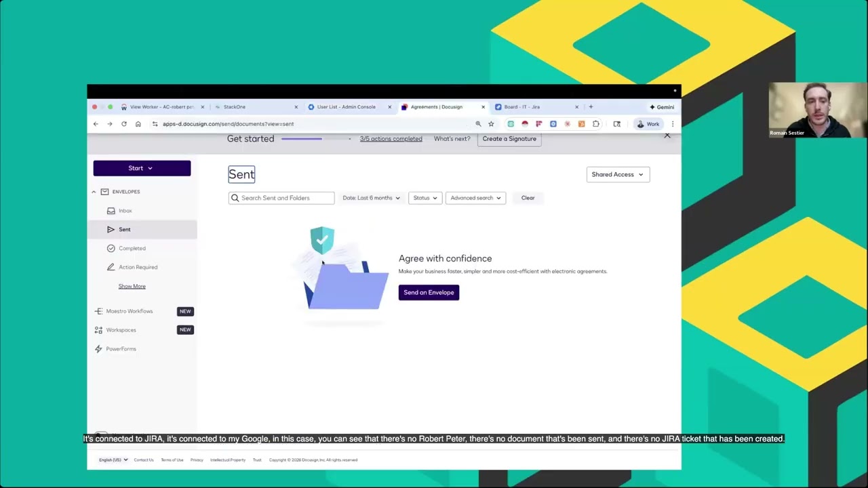
Task: Click the Maestro Workflows icon
Action: [x=98, y=311]
